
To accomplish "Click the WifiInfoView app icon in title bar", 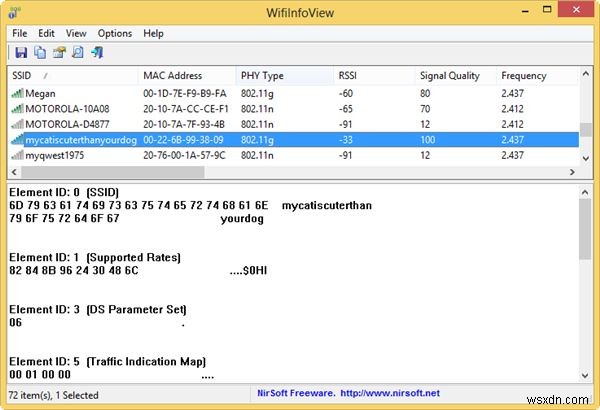I will (14, 12).
